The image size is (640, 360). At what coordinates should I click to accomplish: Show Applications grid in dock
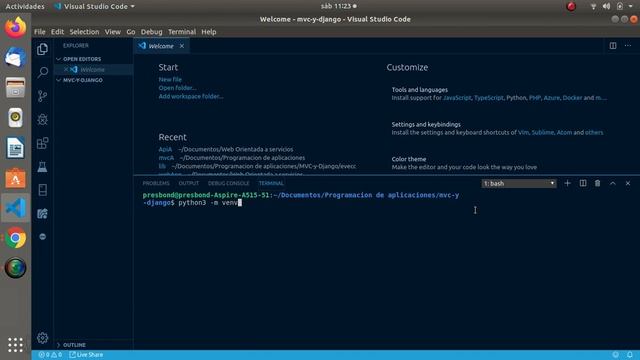[16, 345]
